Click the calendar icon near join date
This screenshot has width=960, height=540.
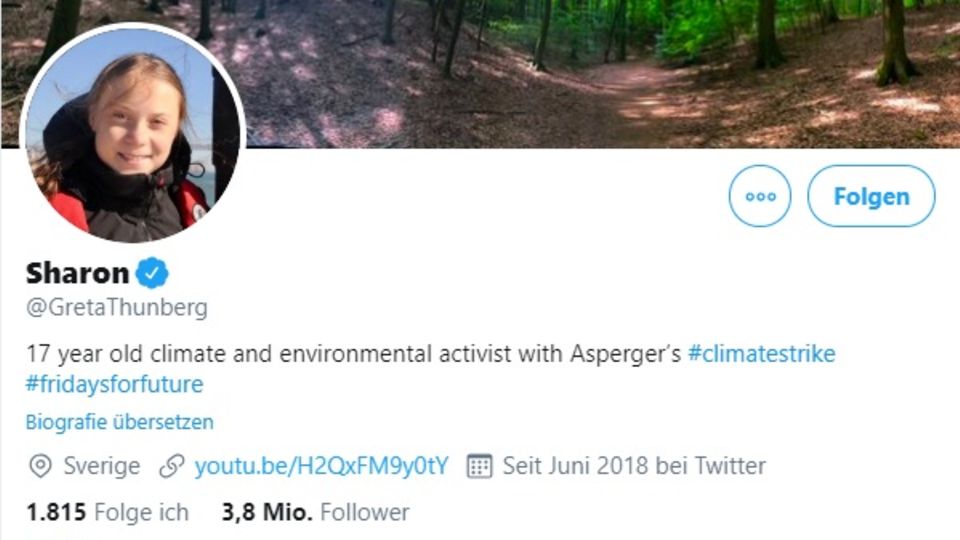(480, 466)
